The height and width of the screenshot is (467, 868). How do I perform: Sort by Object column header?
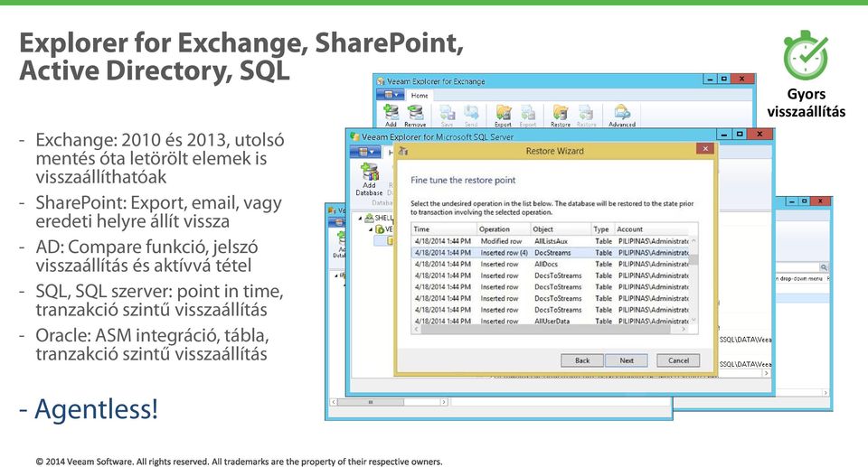click(x=561, y=229)
